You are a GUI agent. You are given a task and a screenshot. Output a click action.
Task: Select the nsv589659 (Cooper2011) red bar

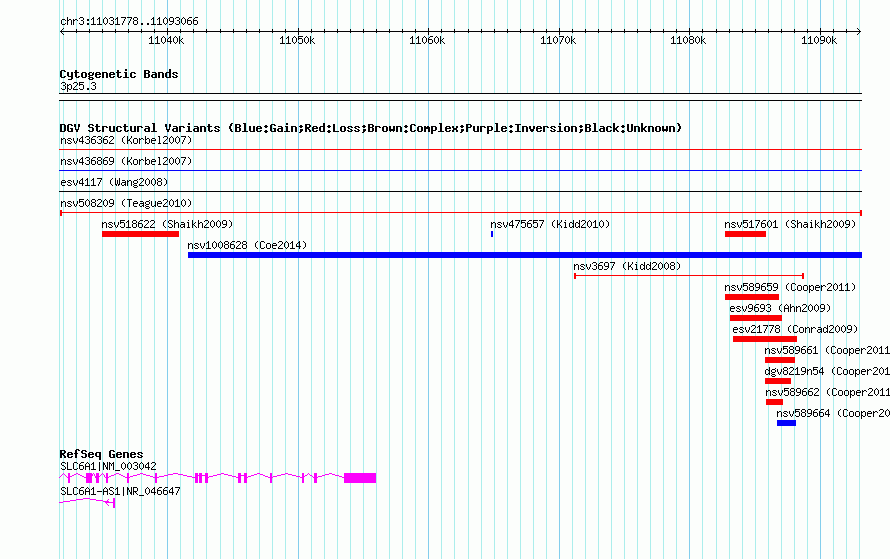(752, 297)
